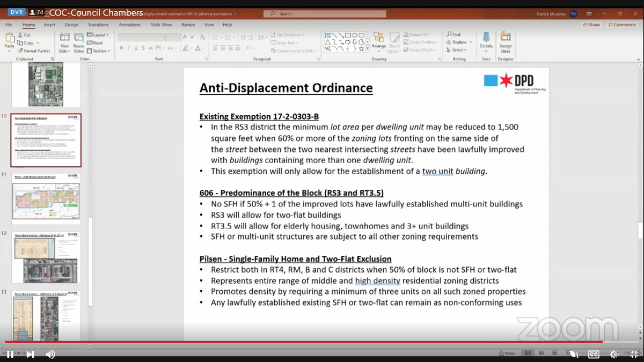Screen dimensions: 644x362
Task: Activate the Format Painter brush
Action: [x=34, y=51]
